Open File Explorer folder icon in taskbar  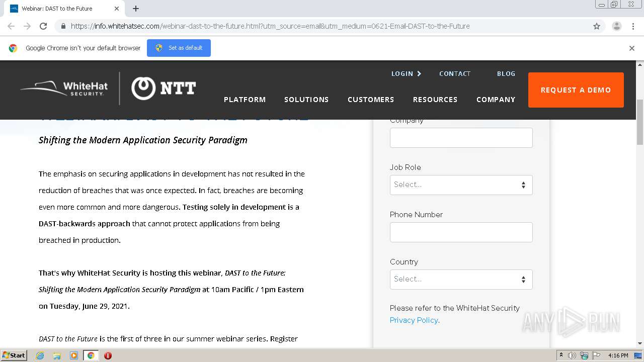pos(57,355)
